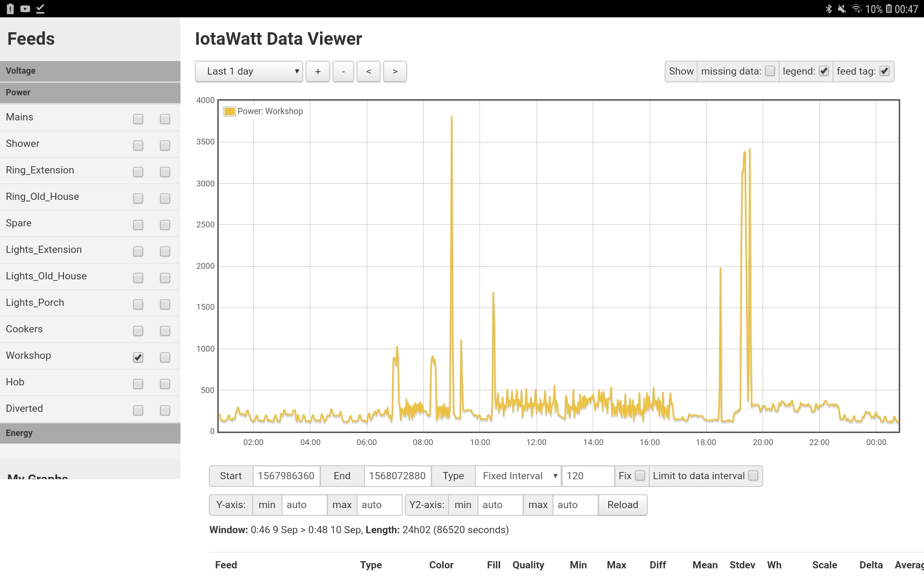Tick Cookers left-axis checkbox

(138, 331)
